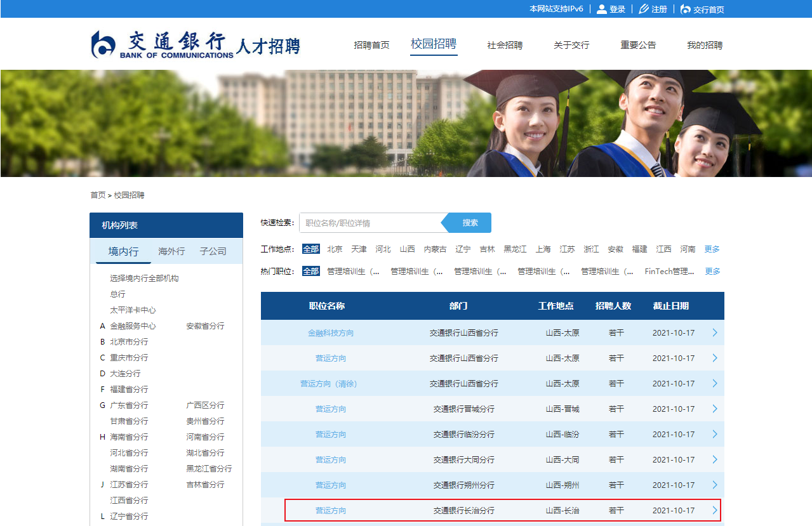The image size is (812, 526).
Task: Expand 更多 hot positions
Action: (x=712, y=272)
